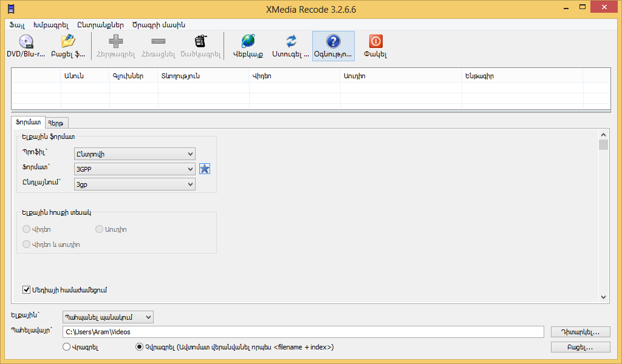
Task: Click the Ենթագիր column header
Action: tap(522, 76)
